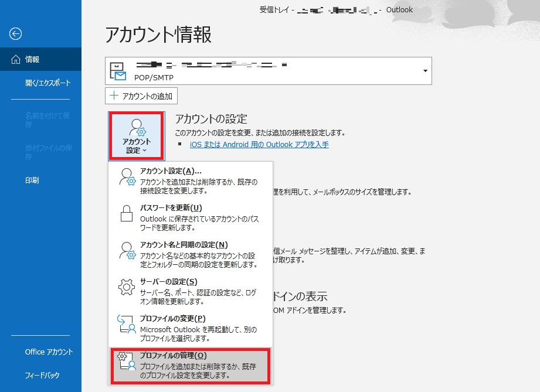Choose アカウント名と同期の設定(N) menu entry
The height and width of the screenshot is (392, 540).
(x=191, y=254)
